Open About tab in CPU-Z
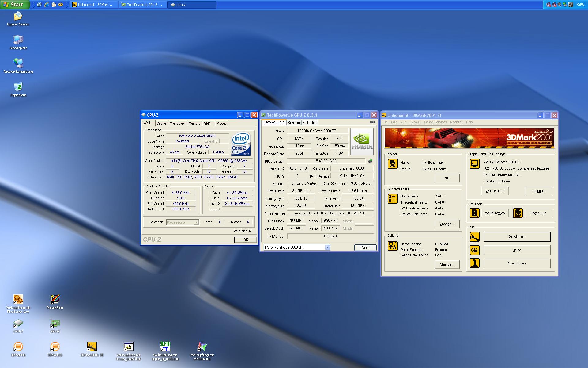588x368 pixels. [221, 123]
